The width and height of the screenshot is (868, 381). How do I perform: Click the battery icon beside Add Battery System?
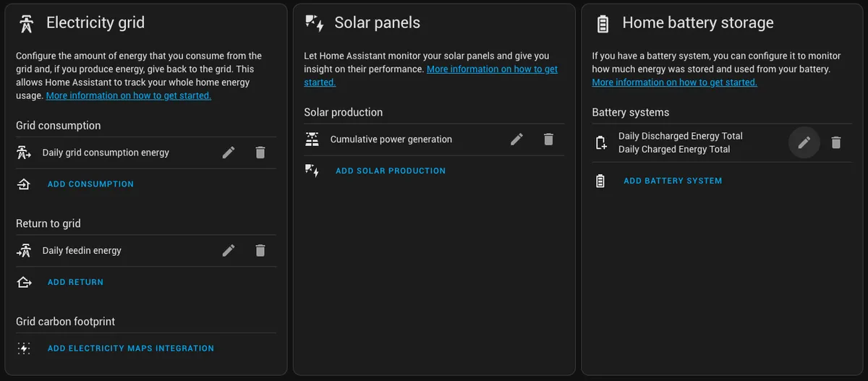(x=600, y=181)
